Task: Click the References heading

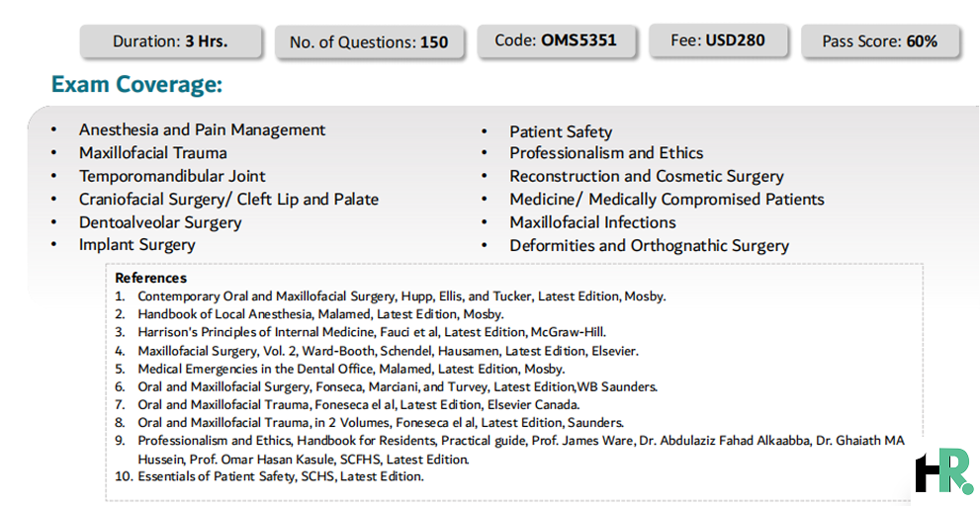Action: pos(150,278)
